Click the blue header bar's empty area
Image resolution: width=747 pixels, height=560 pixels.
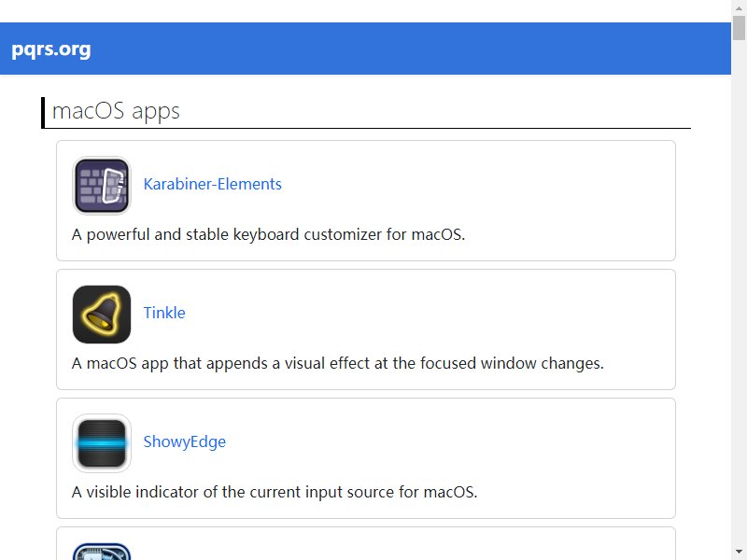tap(410, 49)
